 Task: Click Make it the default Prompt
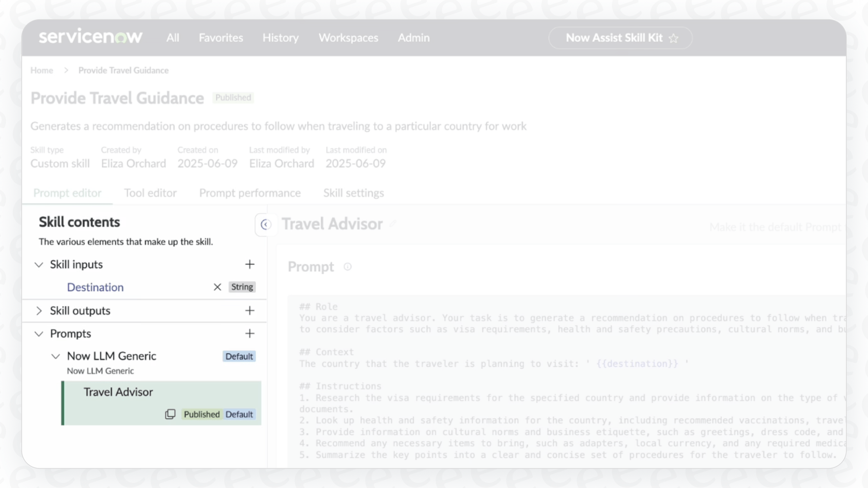pyautogui.click(x=776, y=227)
